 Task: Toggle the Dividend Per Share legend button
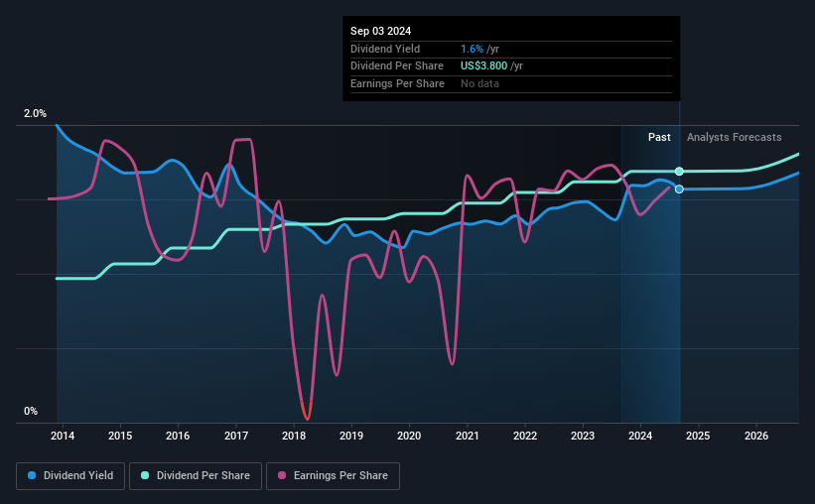point(196,476)
